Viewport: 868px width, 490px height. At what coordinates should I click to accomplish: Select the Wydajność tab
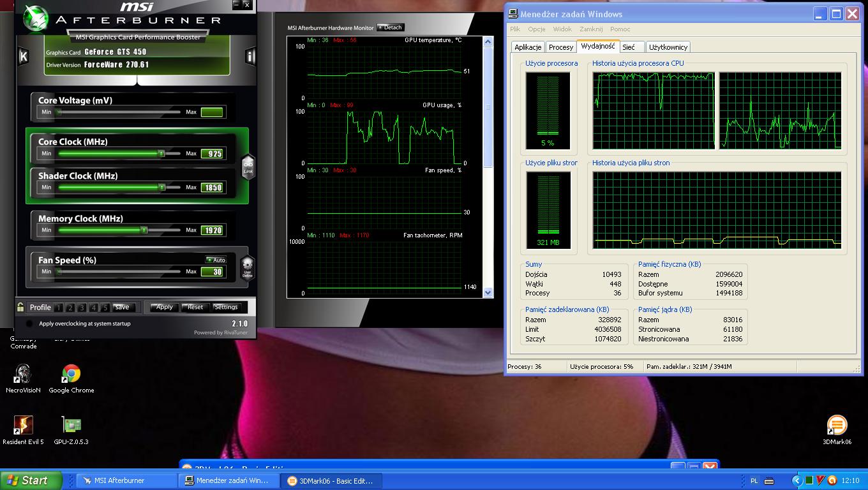pyautogui.click(x=598, y=46)
